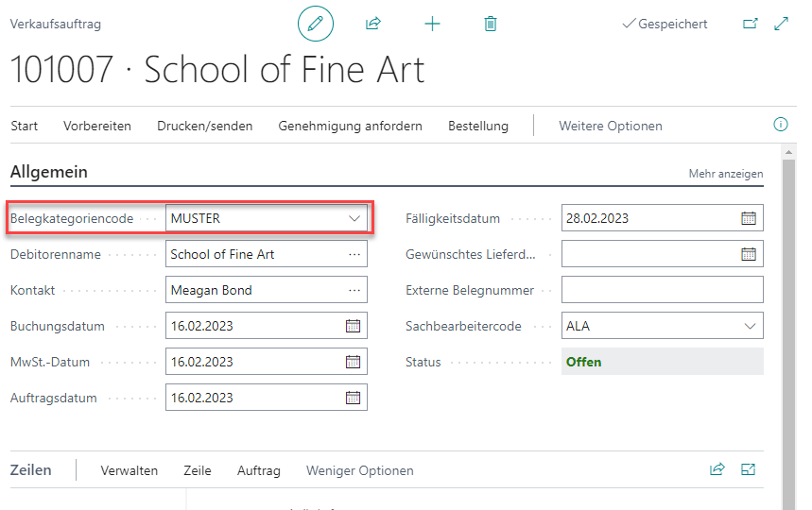Click share icon in Zeilen section
Screen dimensions: 812x510
pos(717,469)
